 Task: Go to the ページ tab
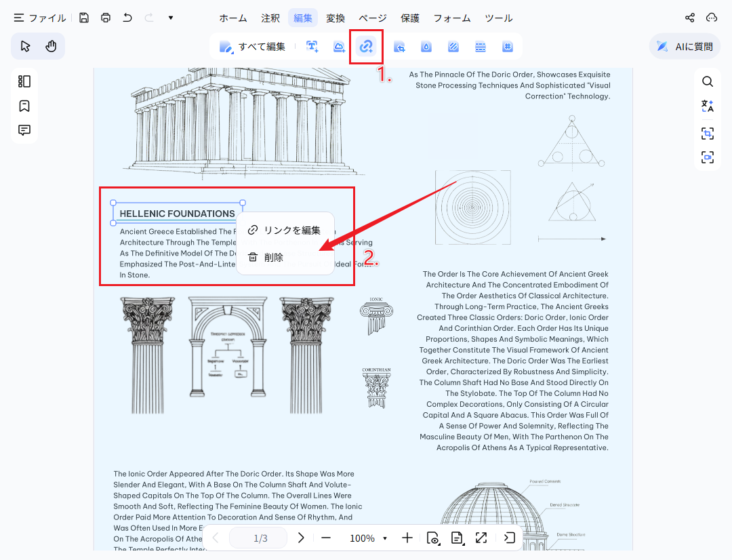(x=373, y=18)
